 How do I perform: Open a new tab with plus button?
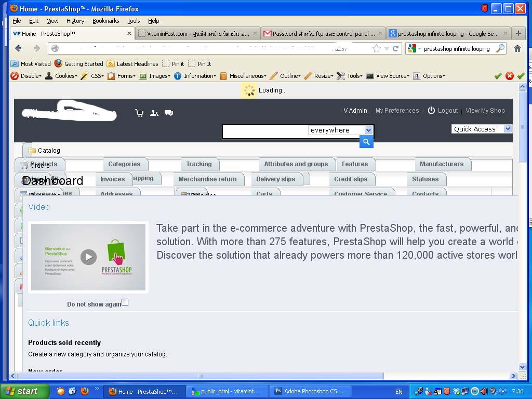tap(518, 33)
